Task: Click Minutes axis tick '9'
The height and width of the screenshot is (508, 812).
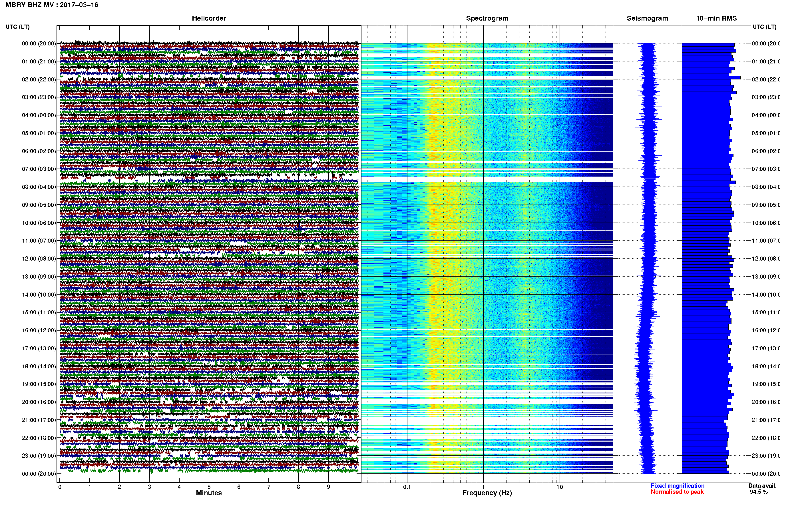Action: point(328,487)
